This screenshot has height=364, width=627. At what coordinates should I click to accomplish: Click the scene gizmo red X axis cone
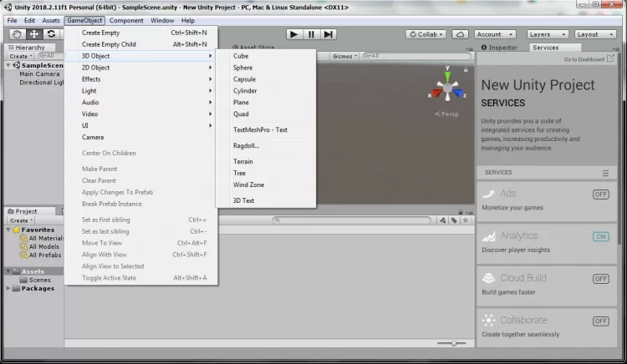click(x=436, y=93)
